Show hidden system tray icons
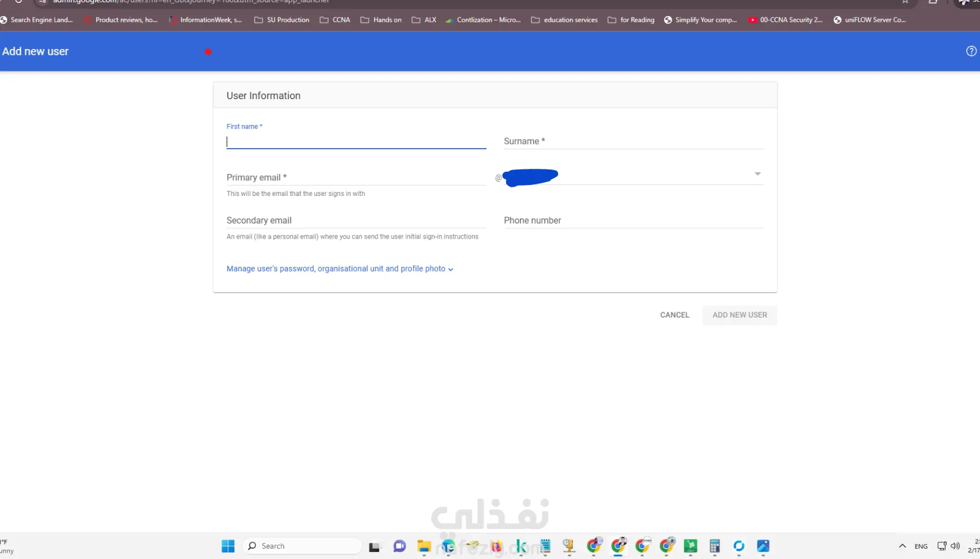This screenshot has width=980, height=559. pos(902,546)
